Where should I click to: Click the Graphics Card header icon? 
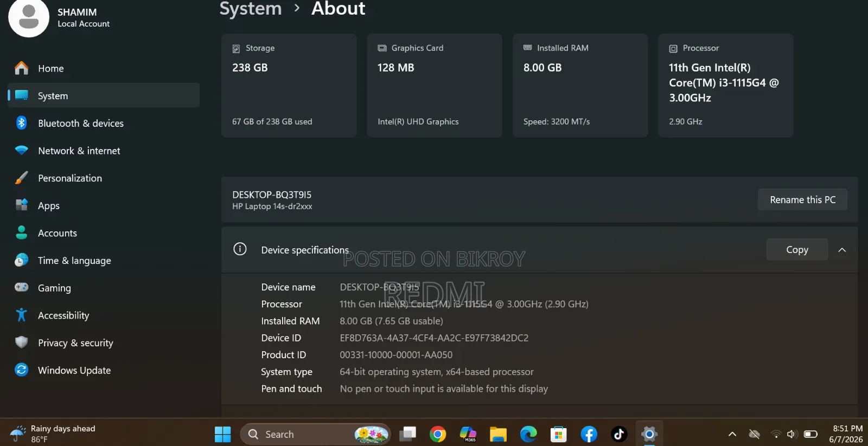pos(382,48)
